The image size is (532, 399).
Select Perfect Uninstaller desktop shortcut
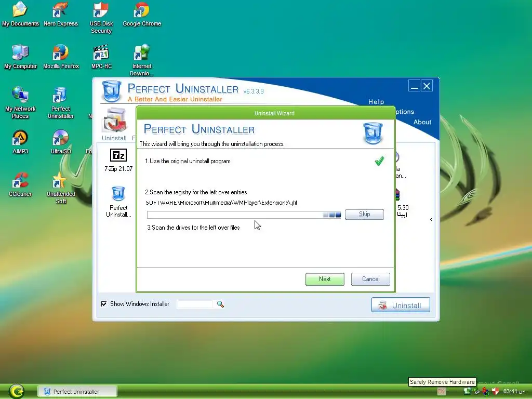point(61,103)
